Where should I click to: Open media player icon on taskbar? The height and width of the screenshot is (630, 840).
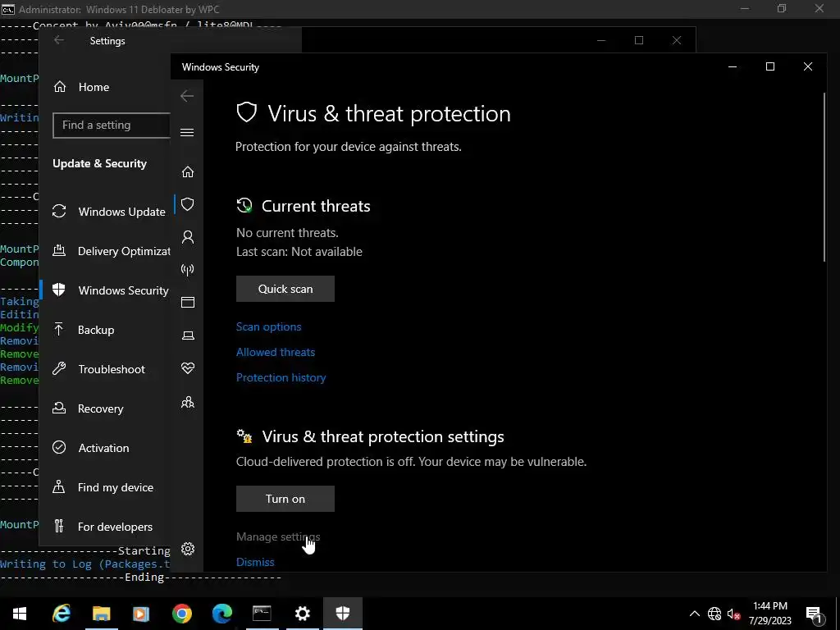[141, 614]
